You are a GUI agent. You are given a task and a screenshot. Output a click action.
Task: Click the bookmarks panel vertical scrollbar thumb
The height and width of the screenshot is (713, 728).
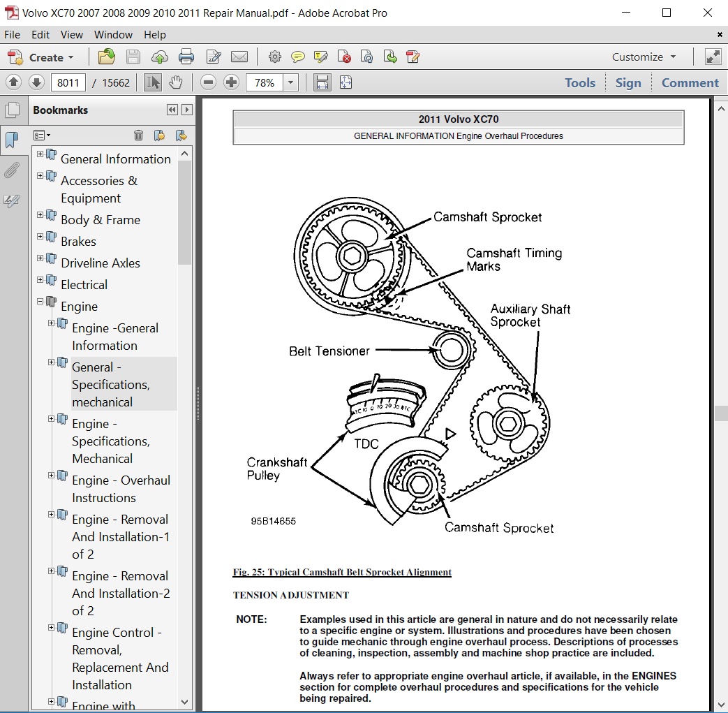[184, 213]
